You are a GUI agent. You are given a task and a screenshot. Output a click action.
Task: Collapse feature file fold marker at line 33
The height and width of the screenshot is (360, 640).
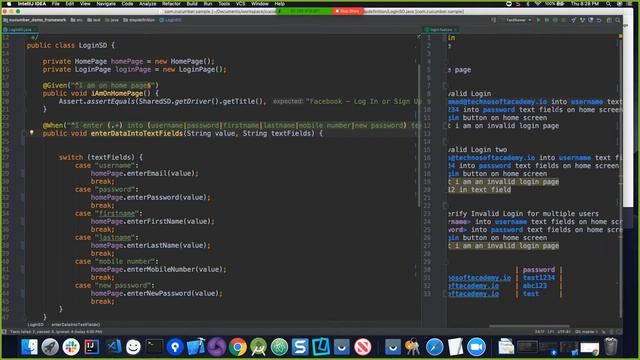point(445,293)
